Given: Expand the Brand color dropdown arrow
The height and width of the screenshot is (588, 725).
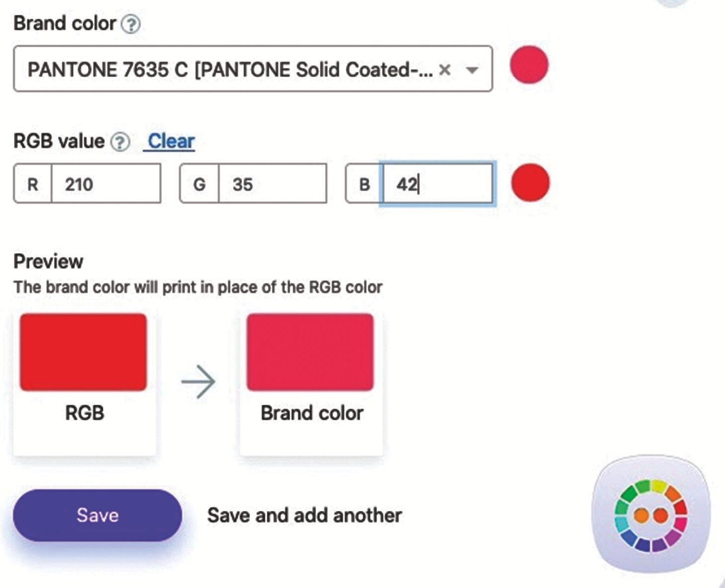Looking at the screenshot, I should [472, 70].
